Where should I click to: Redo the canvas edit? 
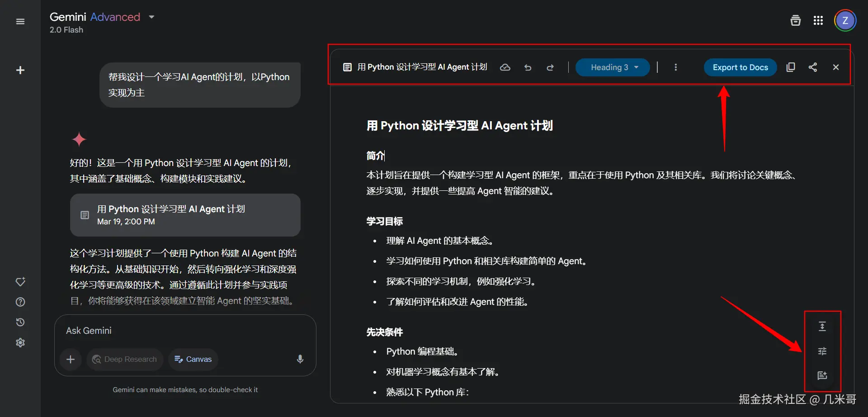tap(550, 67)
